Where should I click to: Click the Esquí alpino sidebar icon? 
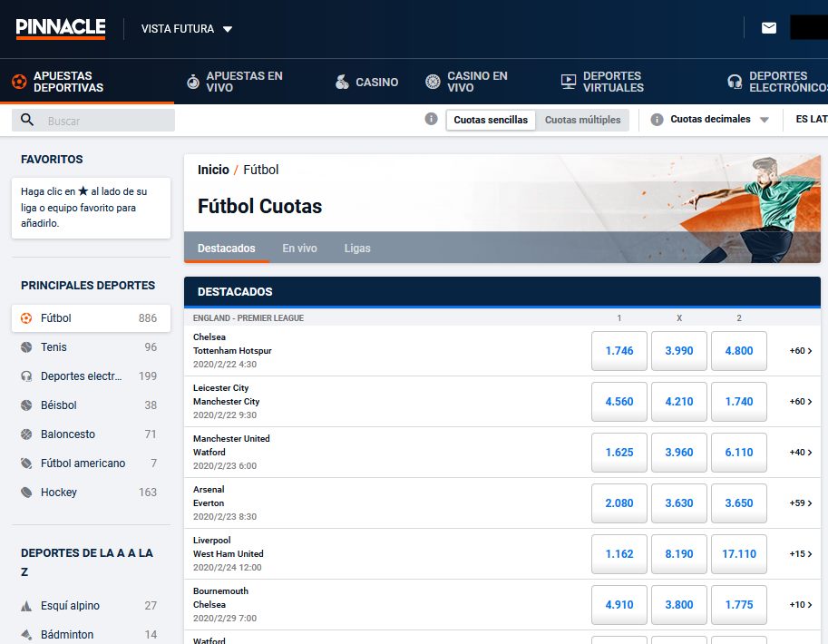[26, 606]
